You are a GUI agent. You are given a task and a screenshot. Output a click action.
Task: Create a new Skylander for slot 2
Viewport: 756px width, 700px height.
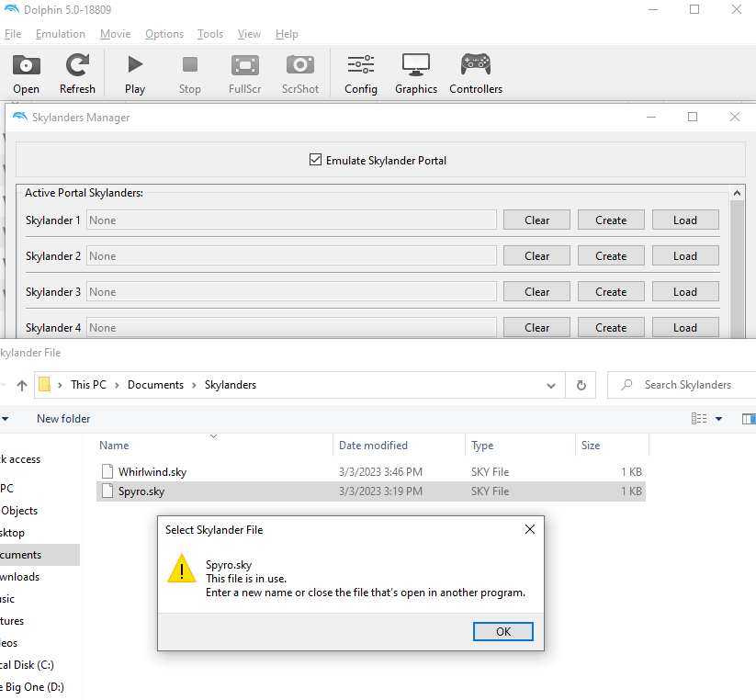(x=611, y=255)
